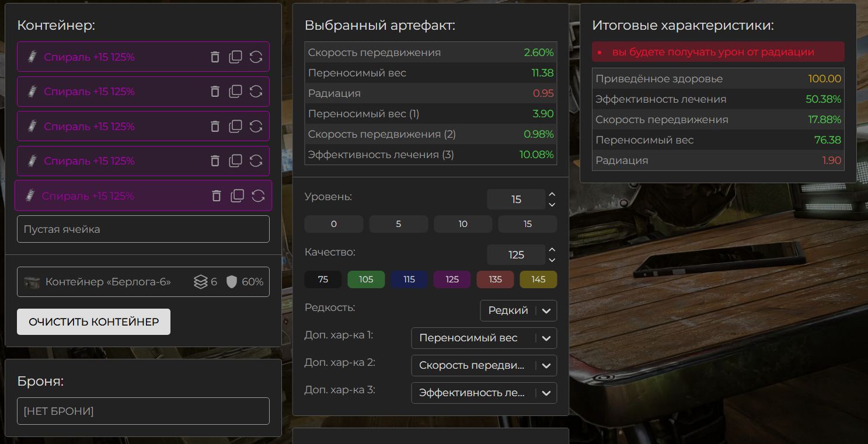Open Доп. хар-ка 2 dropdown (Скорость передви...)
Image resolution: width=868 pixels, height=444 pixels.
point(484,365)
